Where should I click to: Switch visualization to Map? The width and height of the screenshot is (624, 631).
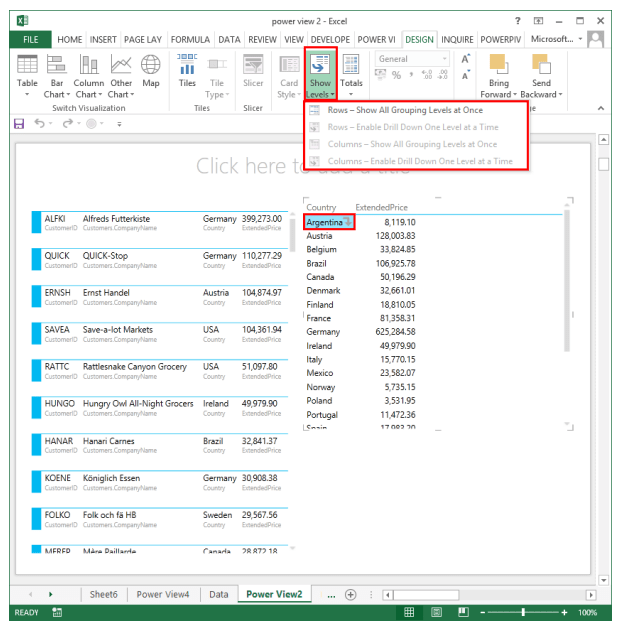point(151,71)
